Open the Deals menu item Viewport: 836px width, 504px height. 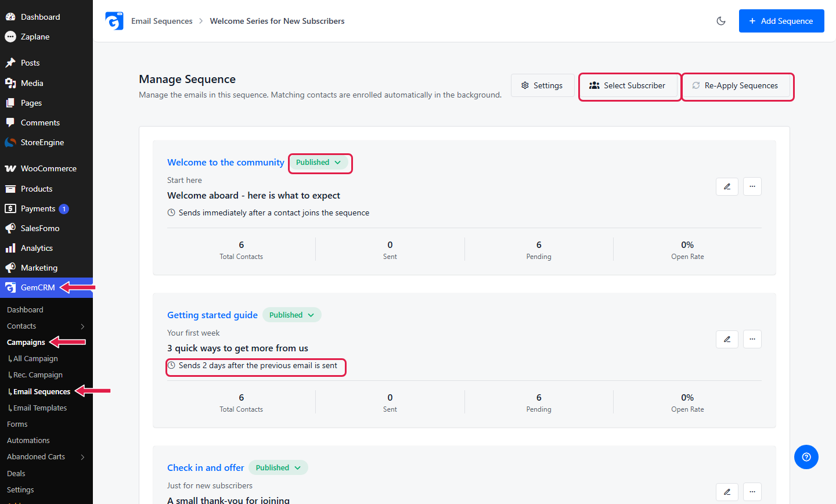coord(16,473)
